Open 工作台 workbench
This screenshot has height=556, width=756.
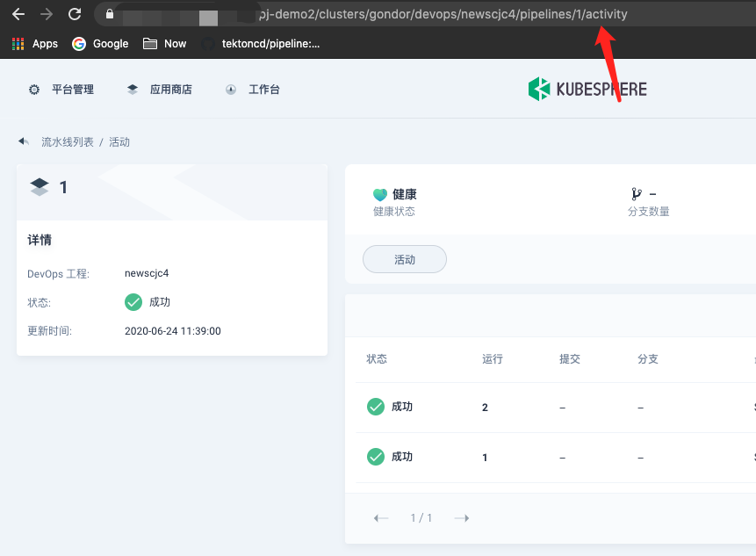(263, 90)
